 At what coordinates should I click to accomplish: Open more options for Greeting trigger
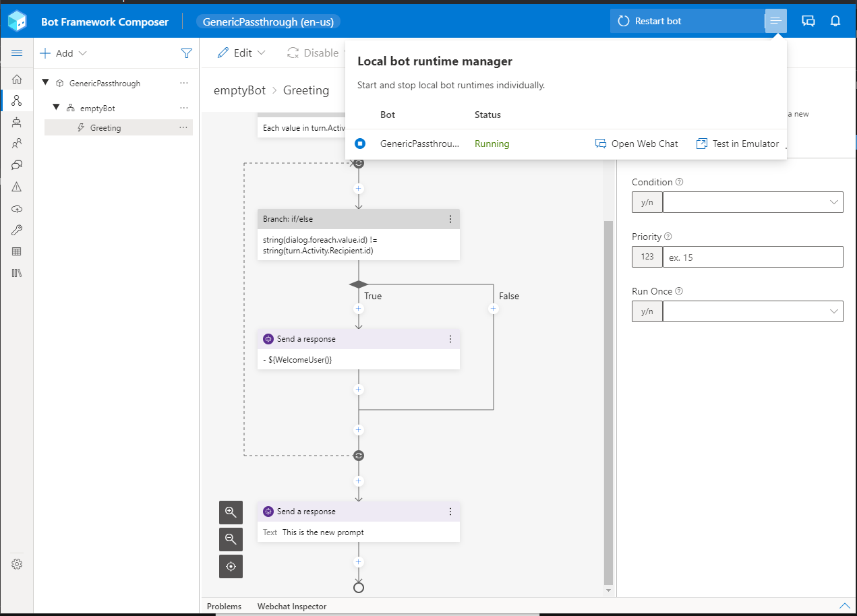(184, 127)
